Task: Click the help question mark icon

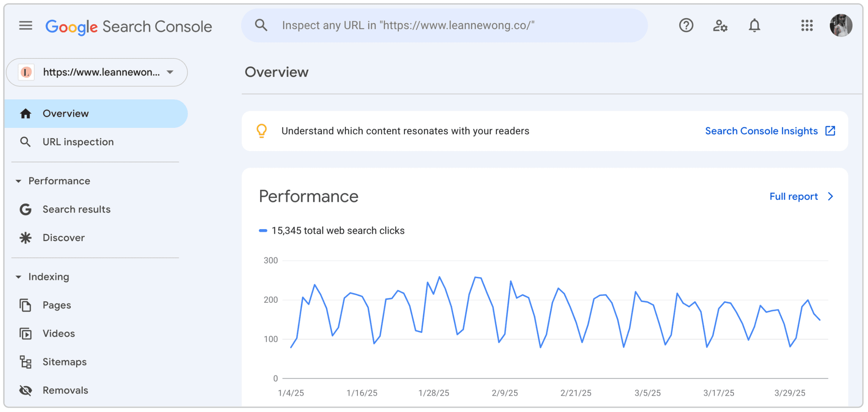Action: tap(686, 25)
